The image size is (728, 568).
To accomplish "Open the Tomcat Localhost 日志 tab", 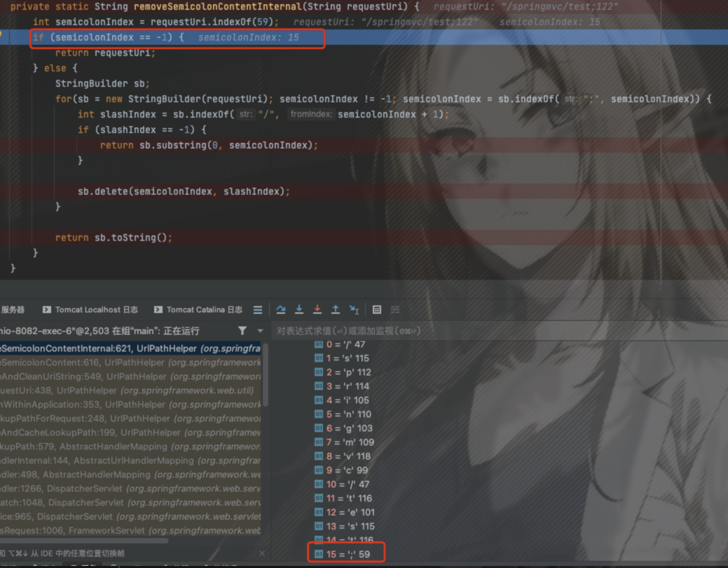I will tap(90, 309).
